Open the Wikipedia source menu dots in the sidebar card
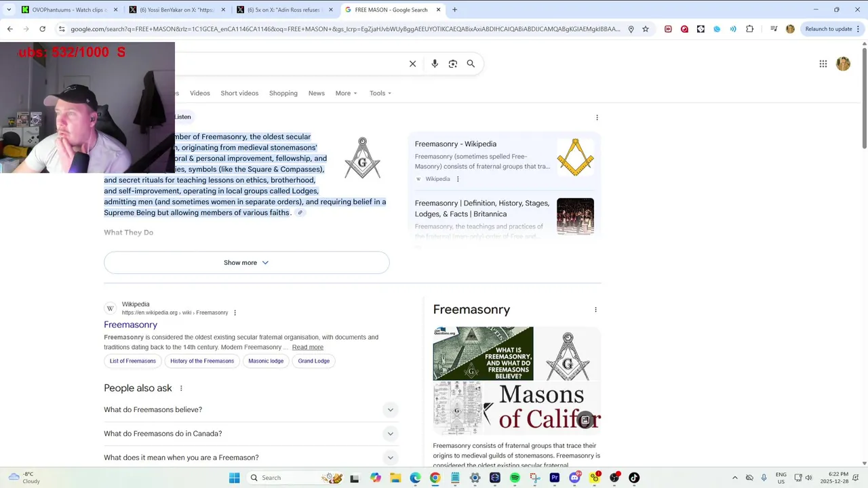868x488 pixels. 458,179
